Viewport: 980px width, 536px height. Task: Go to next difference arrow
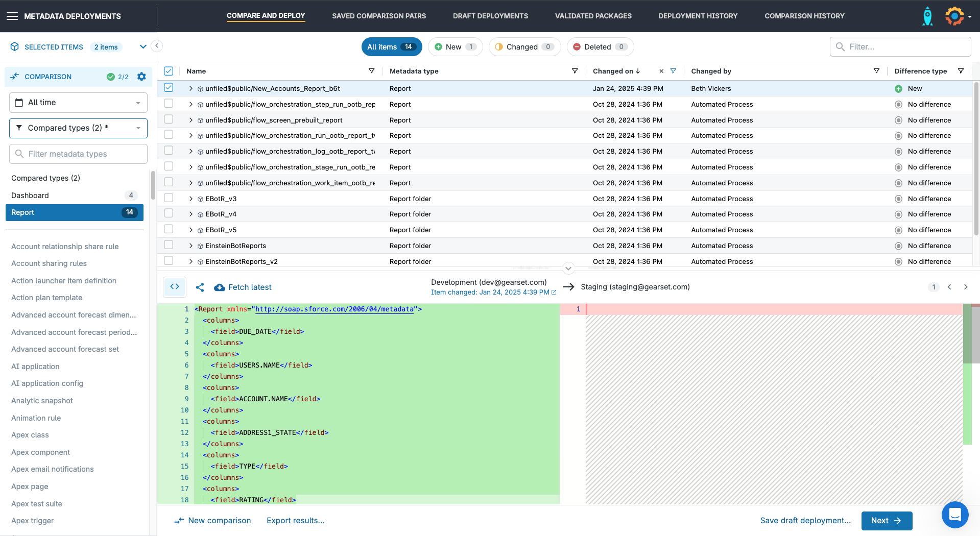pyautogui.click(x=966, y=287)
